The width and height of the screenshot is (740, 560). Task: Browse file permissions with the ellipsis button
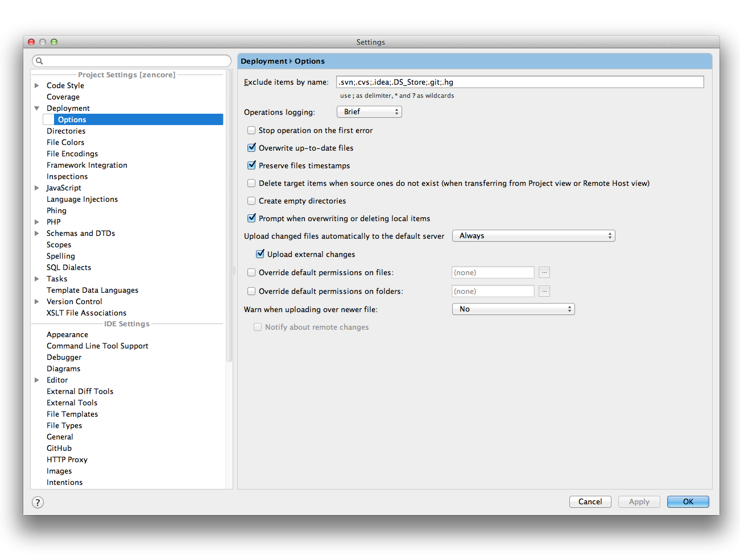tap(544, 272)
